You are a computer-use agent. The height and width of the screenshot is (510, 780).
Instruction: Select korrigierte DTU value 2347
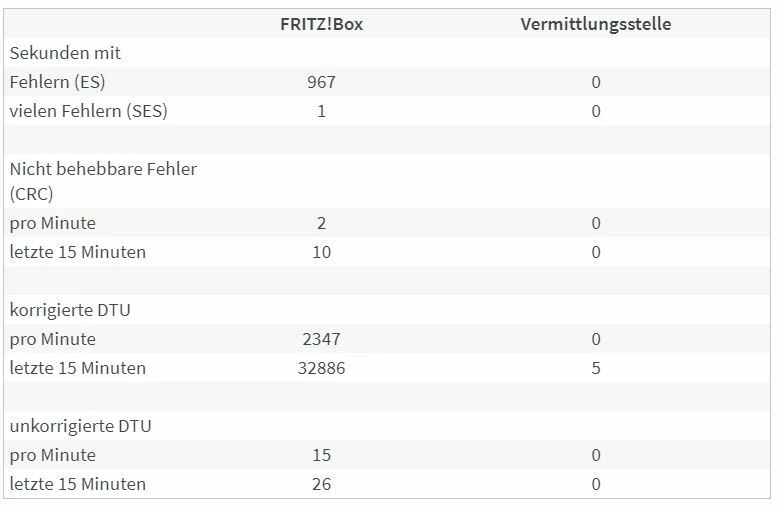tap(321, 339)
